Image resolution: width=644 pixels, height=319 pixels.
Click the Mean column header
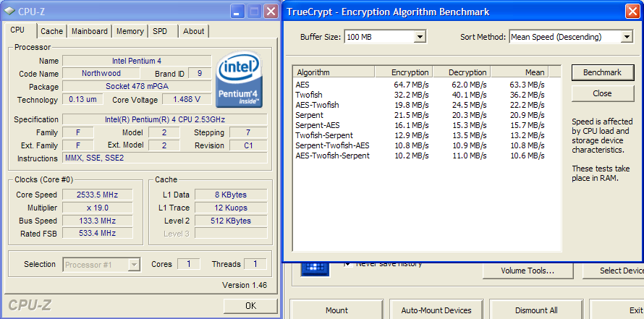click(520, 72)
